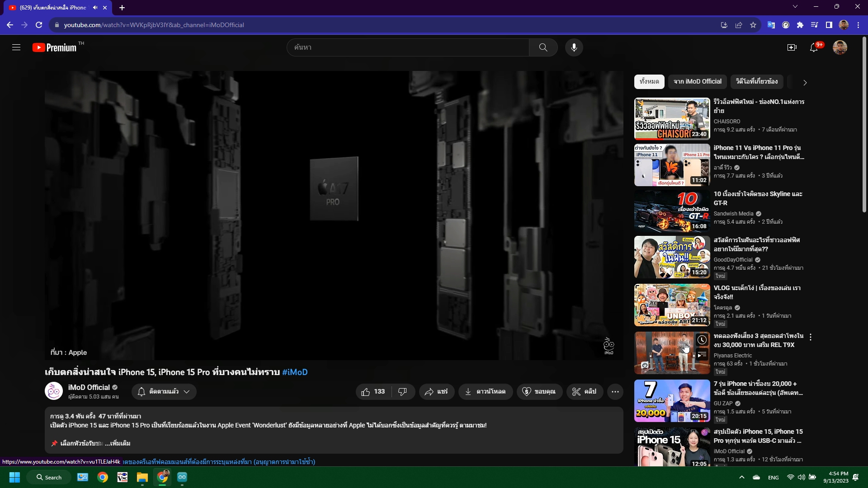868x488 pixels.
Task: Open Skyline GT-R video thumbnail
Action: (x=672, y=211)
